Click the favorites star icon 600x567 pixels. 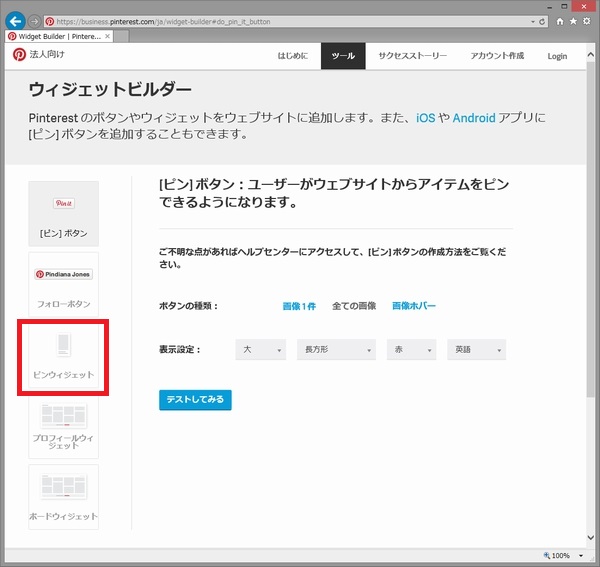[x=573, y=21]
